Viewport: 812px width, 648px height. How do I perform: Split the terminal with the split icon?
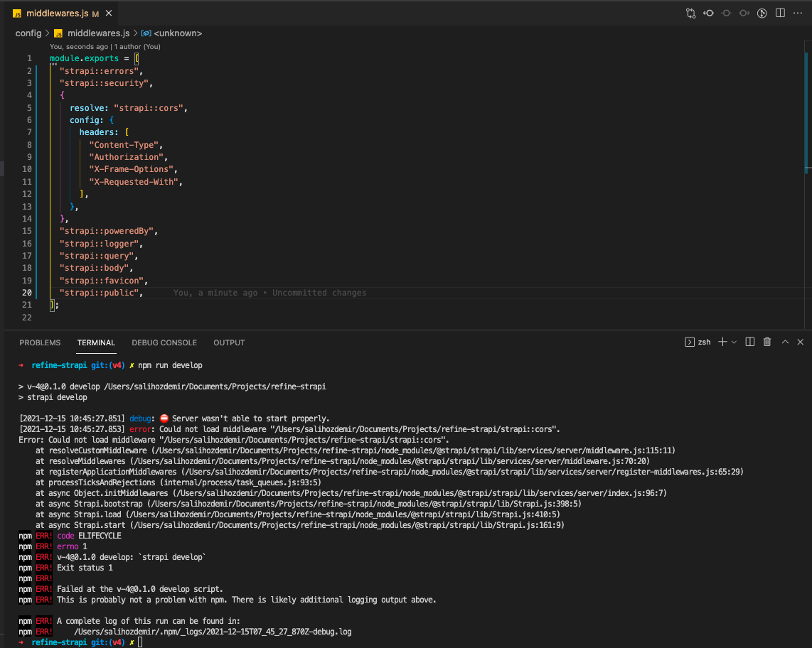750,342
